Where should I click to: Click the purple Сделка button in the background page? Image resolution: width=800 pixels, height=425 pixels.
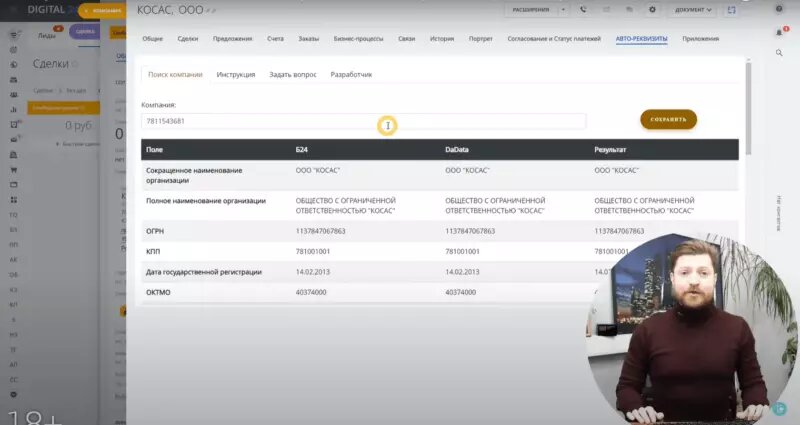pos(85,32)
